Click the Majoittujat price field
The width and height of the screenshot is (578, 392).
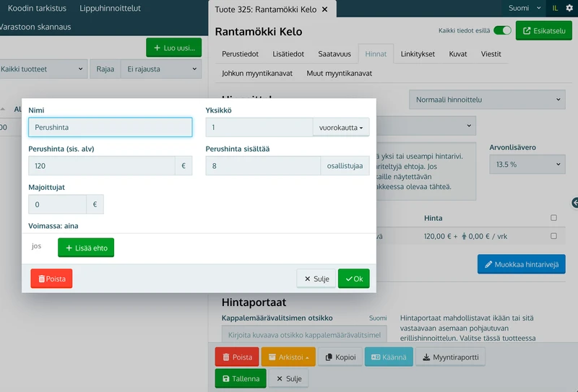pos(58,204)
